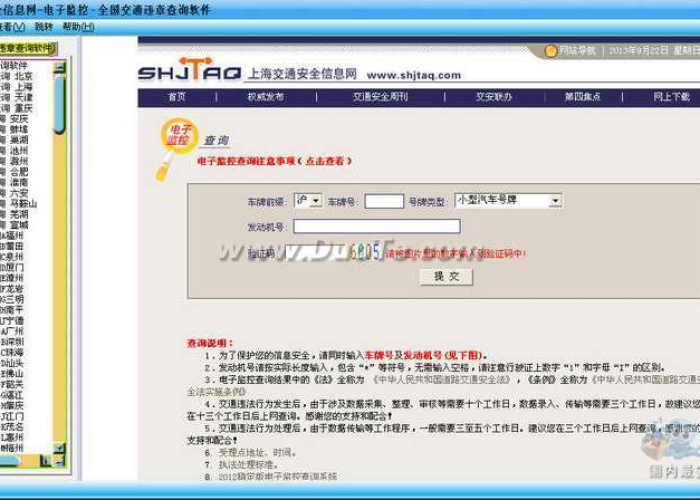Select 上海 in the city list
This screenshot has width=700, height=500.
(23, 87)
